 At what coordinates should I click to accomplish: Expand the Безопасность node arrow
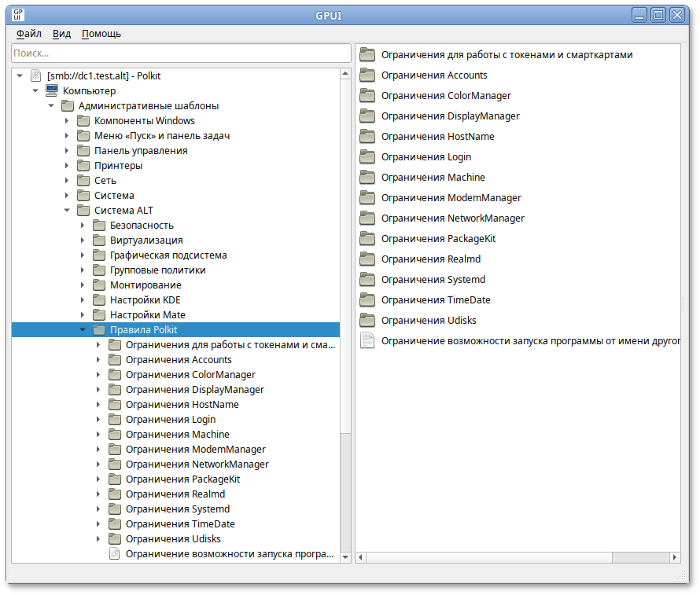pos(83,226)
